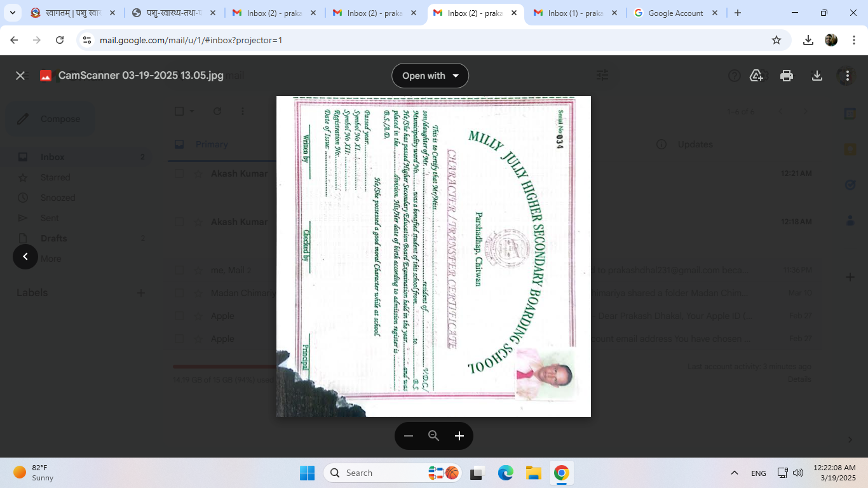Screen dimensions: 868x488
Task: Reload the Gmail page
Action: 60,40
